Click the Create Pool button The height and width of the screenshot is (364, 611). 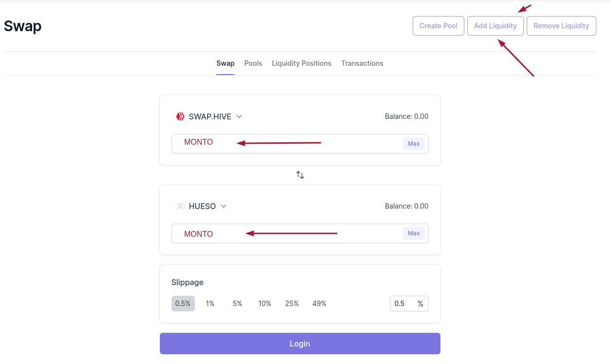tap(439, 26)
